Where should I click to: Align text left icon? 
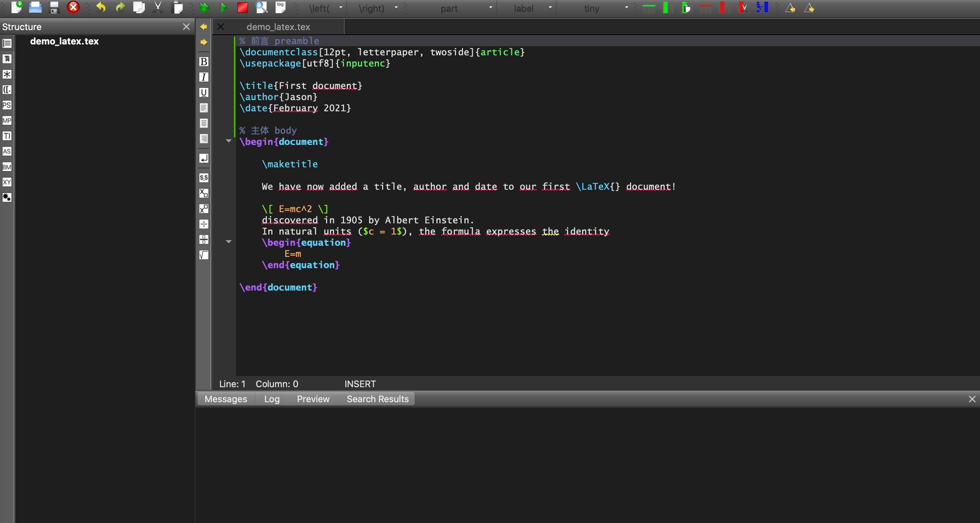[204, 108]
